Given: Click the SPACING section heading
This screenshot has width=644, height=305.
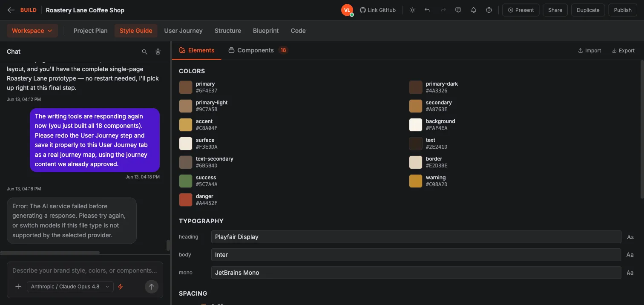Looking at the screenshot, I should click(x=193, y=293).
